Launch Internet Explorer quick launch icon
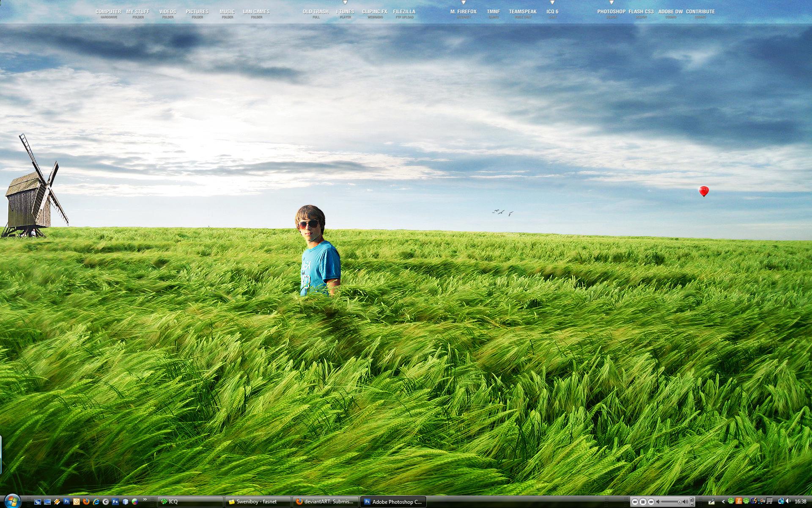The image size is (812, 508). 96,502
